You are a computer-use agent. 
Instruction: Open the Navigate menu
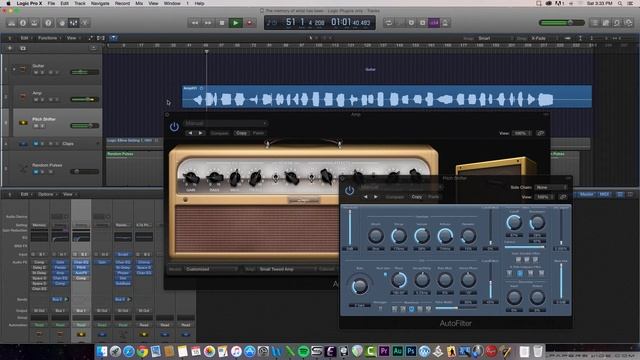100,3
